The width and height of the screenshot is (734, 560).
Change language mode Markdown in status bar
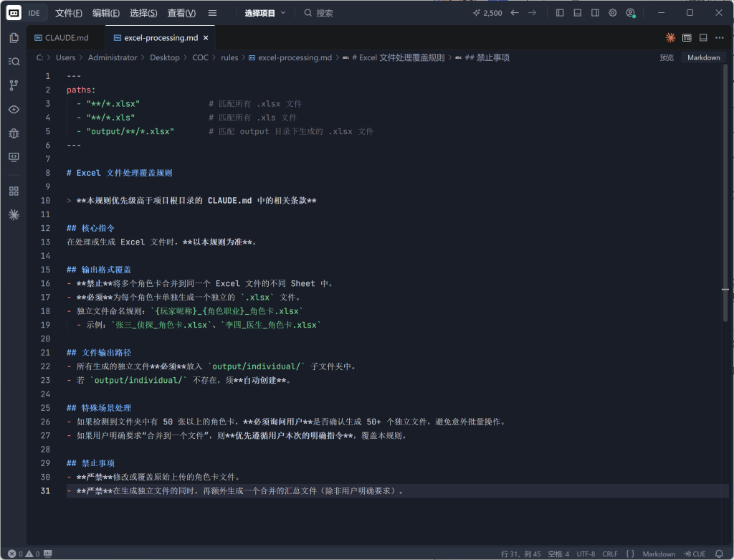659,554
